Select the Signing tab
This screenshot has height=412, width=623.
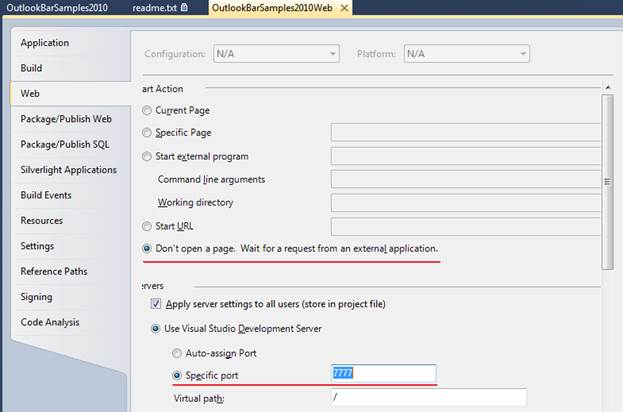pyautogui.click(x=38, y=297)
